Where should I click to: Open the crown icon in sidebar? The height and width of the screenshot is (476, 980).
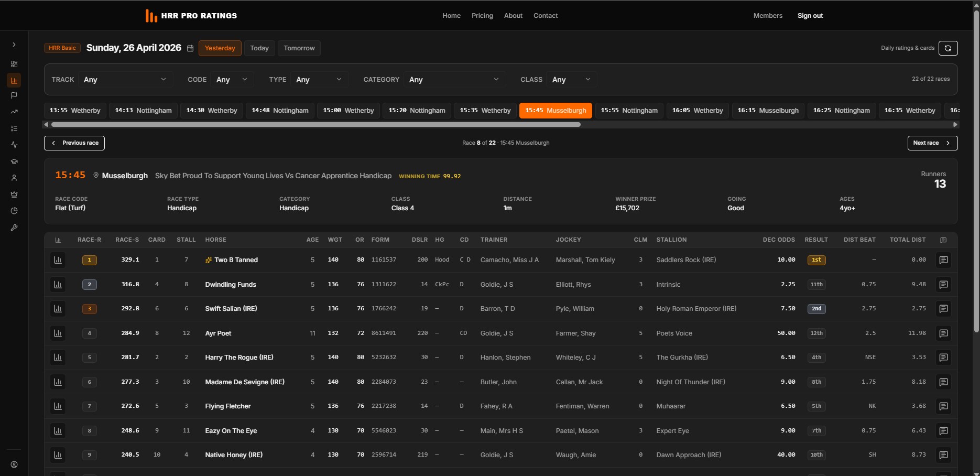click(14, 194)
